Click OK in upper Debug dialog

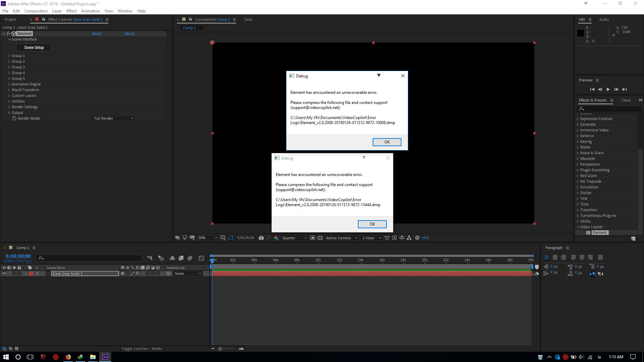click(387, 142)
